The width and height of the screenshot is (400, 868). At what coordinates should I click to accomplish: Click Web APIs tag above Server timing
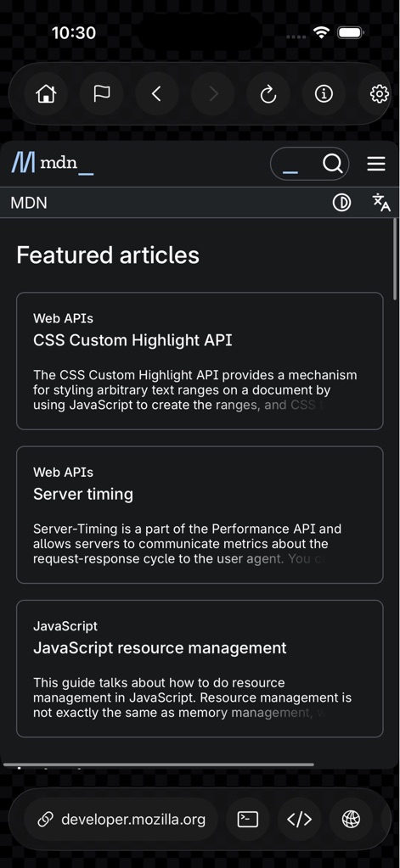(x=63, y=473)
